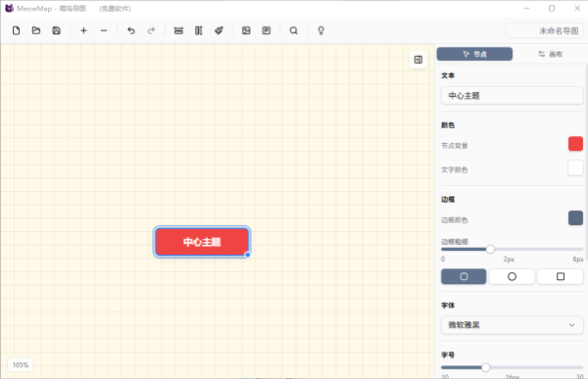The height and width of the screenshot is (379, 588).
Task: Undo the last action
Action: tap(131, 30)
